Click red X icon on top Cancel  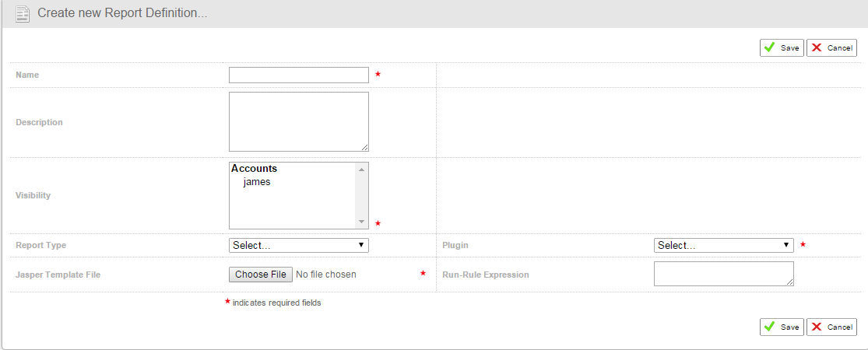817,47
